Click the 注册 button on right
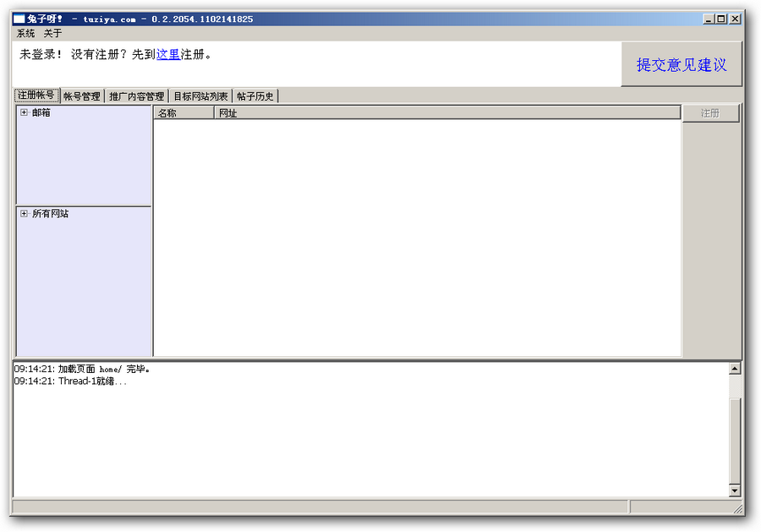 tap(710, 113)
